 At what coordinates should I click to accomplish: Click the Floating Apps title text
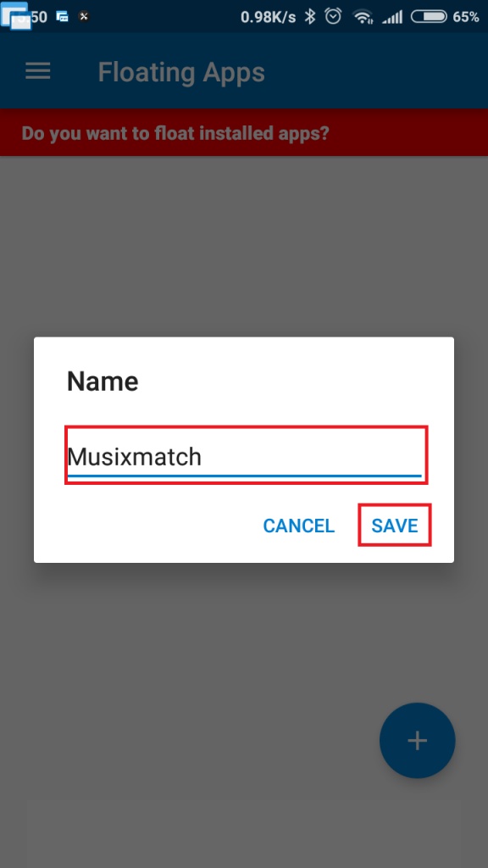coord(180,72)
